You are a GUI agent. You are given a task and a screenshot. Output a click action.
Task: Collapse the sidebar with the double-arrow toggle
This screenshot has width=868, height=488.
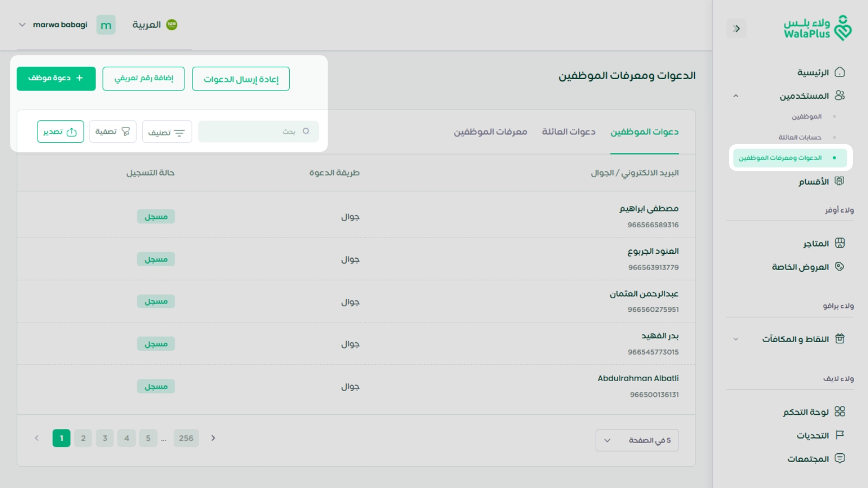pos(737,28)
